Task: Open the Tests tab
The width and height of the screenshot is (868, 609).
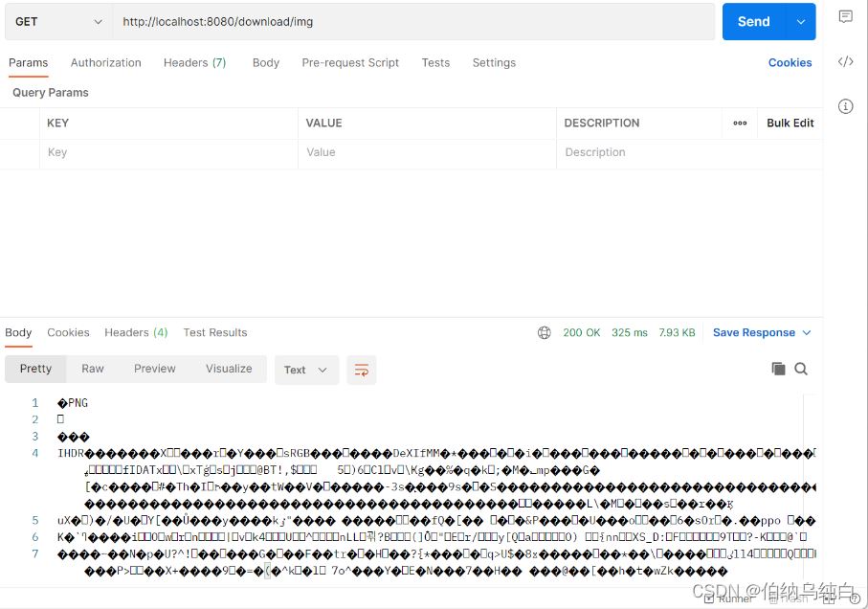Action: click(x=435, y=62)
